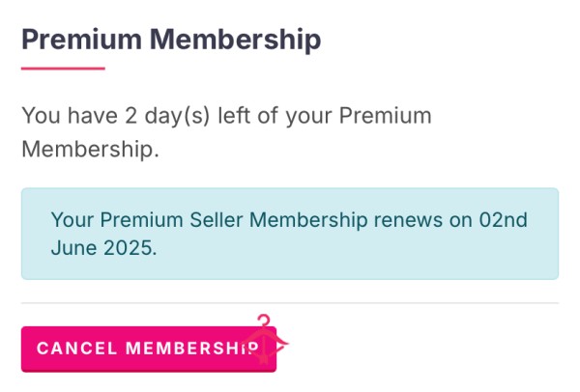This screenshot has height=392, width=580.
Task: Click the hook of the hanger icon
Action: click(x=264, y=320)
